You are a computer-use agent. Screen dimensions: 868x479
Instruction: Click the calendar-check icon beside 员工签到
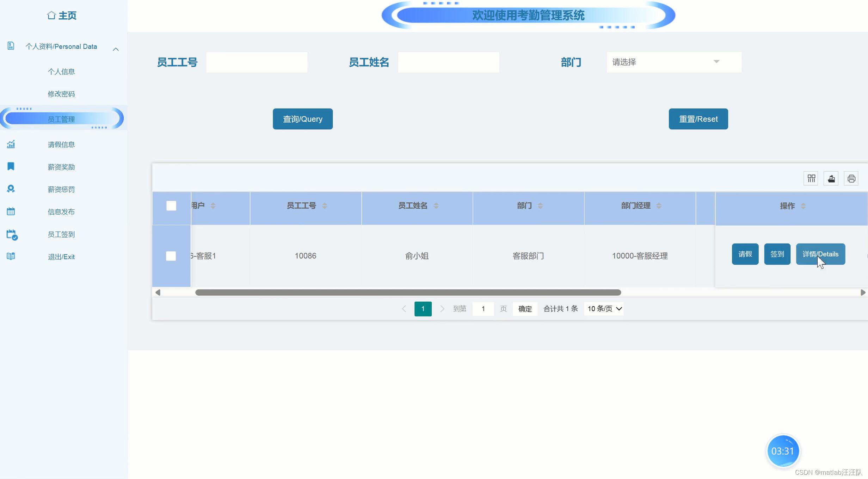pyautogui.click(x=12, y=235)
